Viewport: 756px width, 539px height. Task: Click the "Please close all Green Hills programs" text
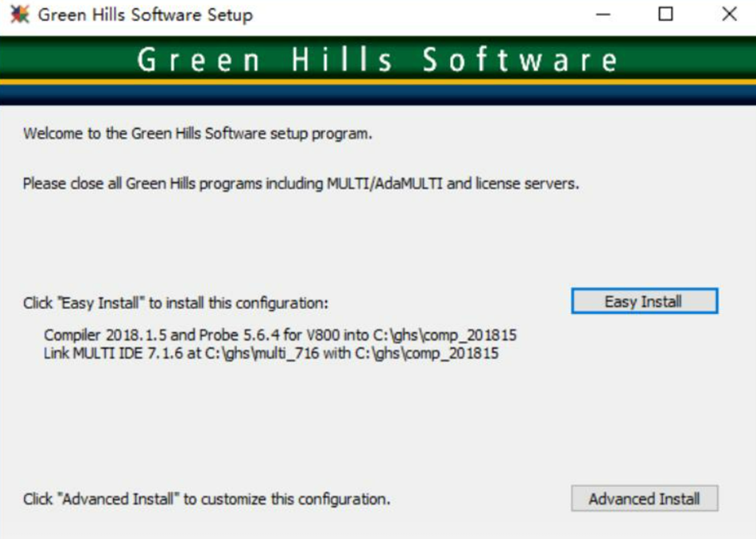pos(301,183)
